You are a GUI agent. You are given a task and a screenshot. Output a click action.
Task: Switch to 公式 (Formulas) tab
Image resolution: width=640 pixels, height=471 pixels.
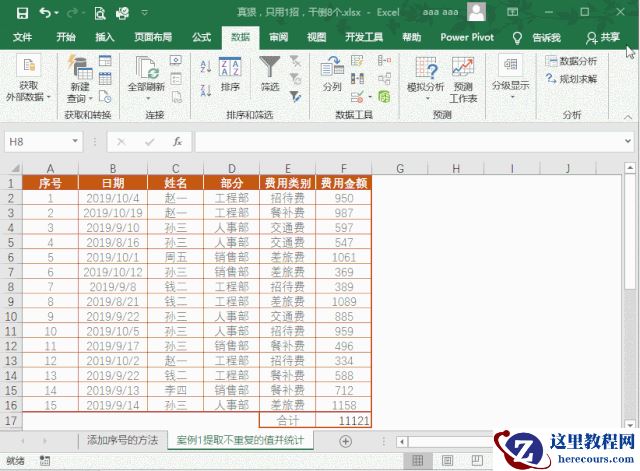(201, 38)
